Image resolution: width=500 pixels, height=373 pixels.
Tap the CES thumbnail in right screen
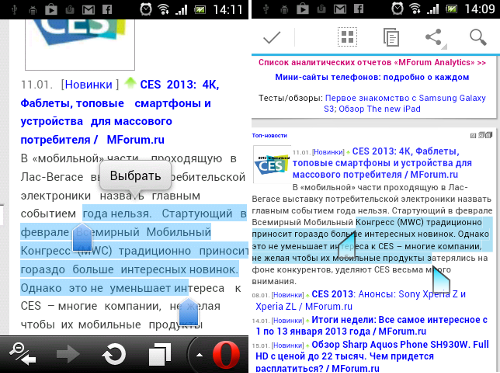pos(272,164)
